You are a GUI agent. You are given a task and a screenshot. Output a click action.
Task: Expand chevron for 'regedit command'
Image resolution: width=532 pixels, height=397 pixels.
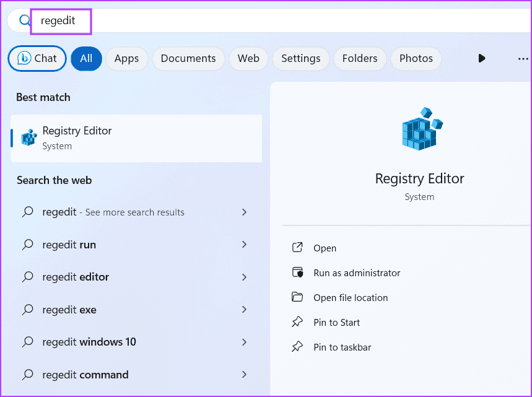(x=244, y=375)
